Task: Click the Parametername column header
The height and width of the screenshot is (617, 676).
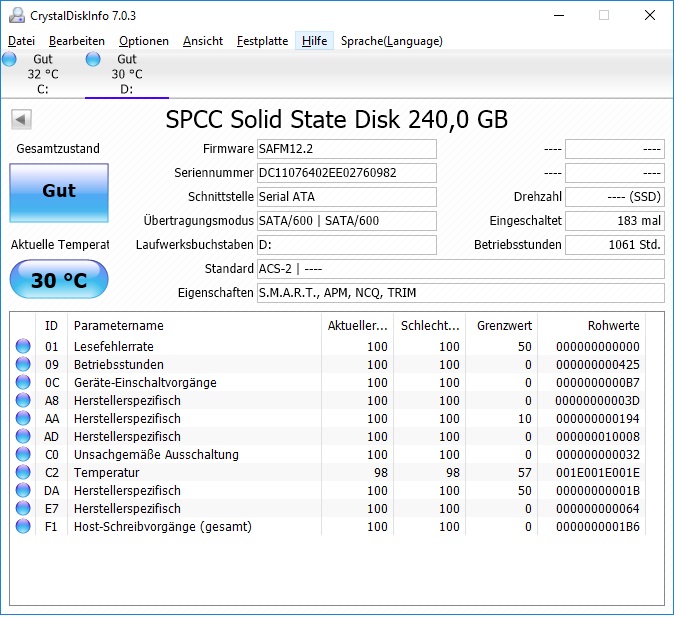Action: 194,326
